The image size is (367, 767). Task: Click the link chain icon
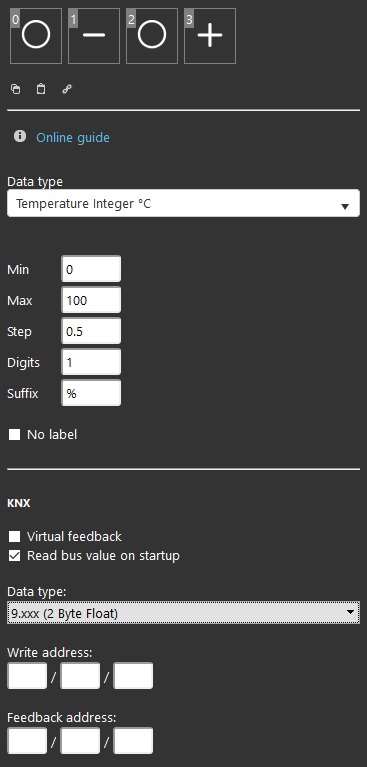pyautogui.click(x=67, y=89)
